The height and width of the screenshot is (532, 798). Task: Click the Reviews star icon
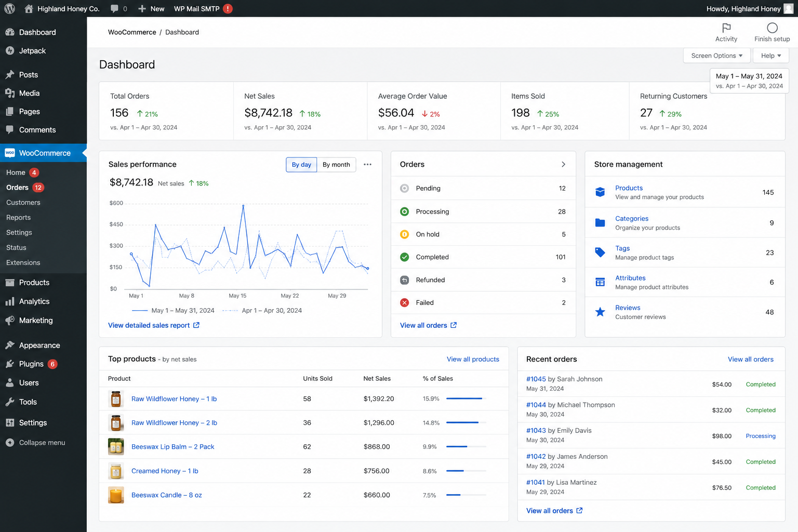(x=600, y=312)
